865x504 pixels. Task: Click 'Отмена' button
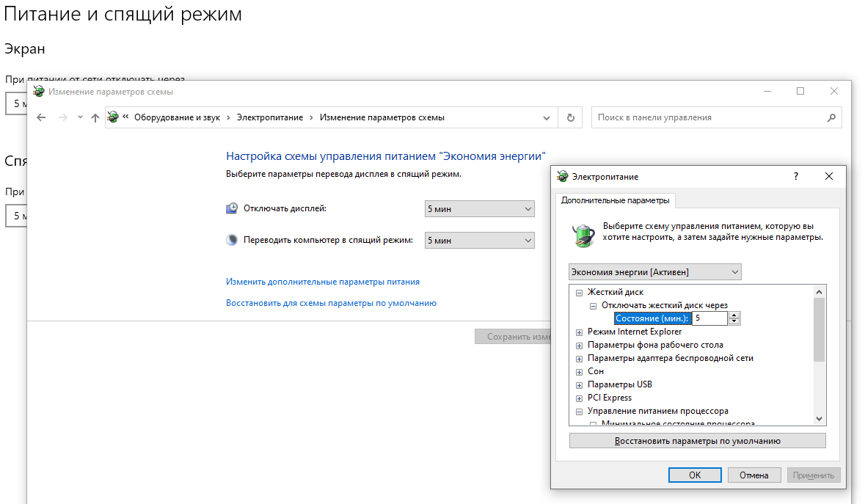pos(754,475)
